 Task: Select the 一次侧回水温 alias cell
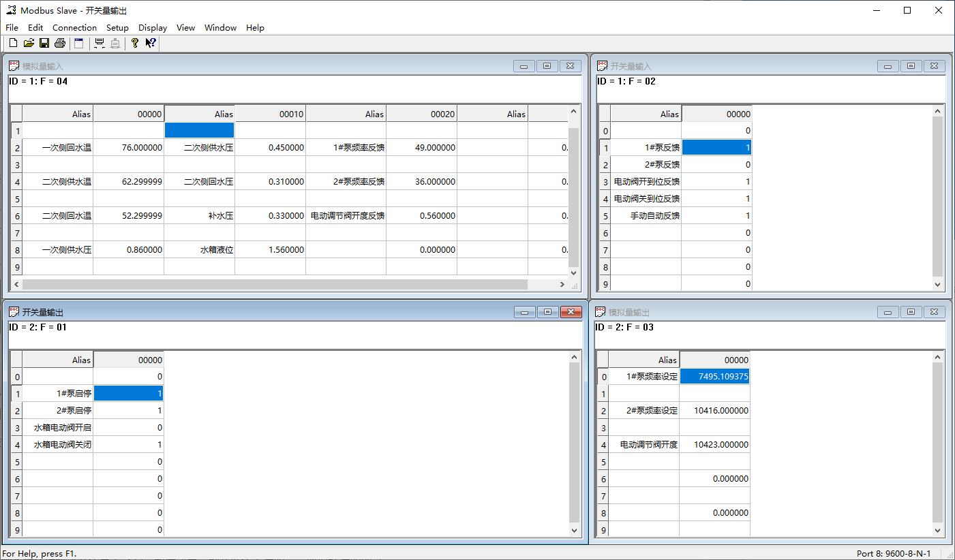(x=57, y=147)
